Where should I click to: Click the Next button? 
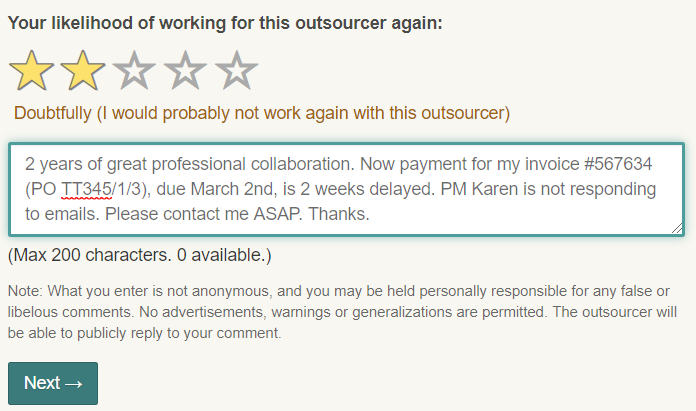coord(53,383)
